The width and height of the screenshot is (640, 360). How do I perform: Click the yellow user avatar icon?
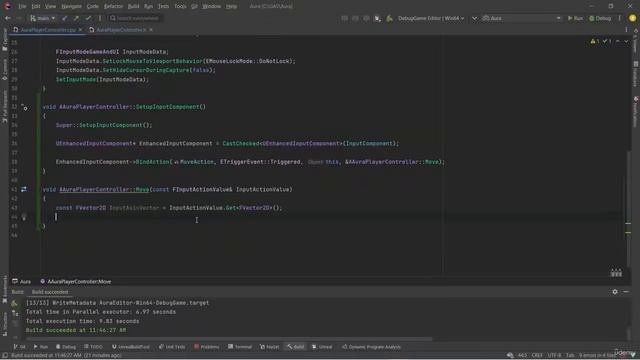(x=632, y=18)
